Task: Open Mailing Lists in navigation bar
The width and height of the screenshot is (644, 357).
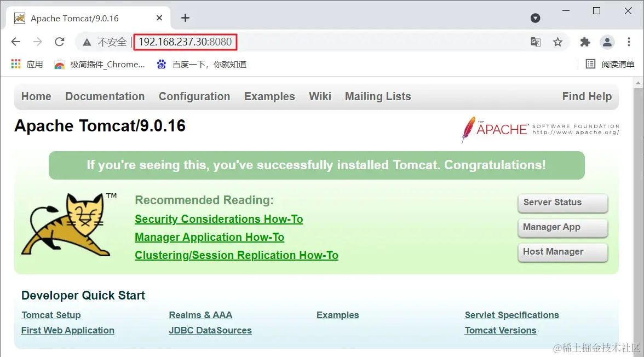Action: (x=378, y=96)
